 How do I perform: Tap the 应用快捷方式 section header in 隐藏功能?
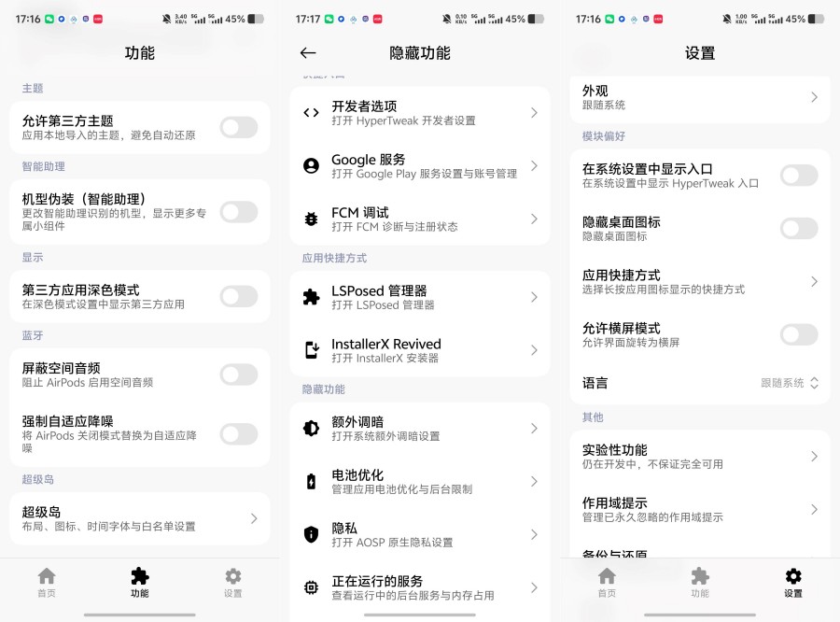pos(334,258)
